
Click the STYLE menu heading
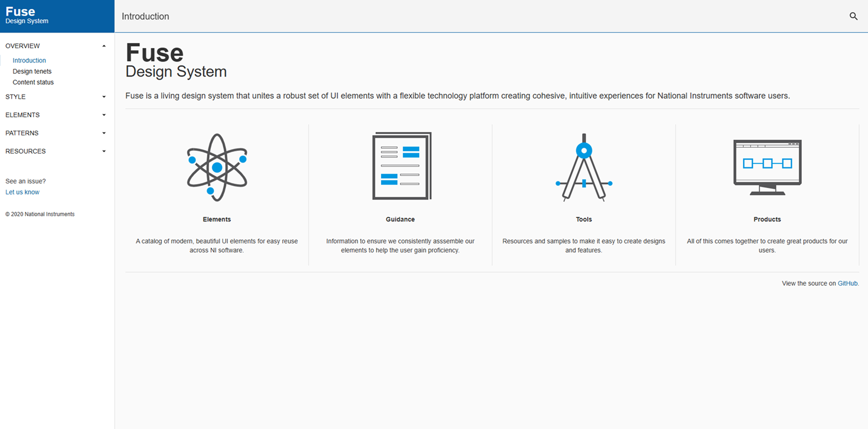point(16,97)
